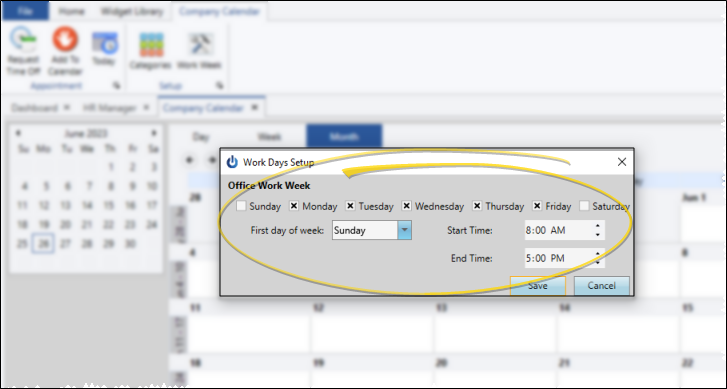This screenshot has width=727, height=389.
Task: Uncheck the Monday work day checkbox
Action: coord(294,206)
